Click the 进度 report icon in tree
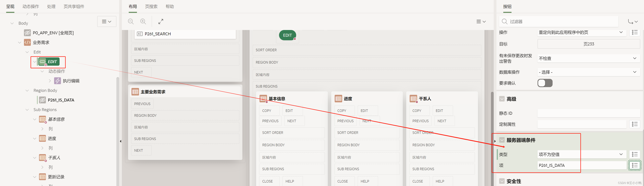644x186 pixels. click(x=42, y=139)
